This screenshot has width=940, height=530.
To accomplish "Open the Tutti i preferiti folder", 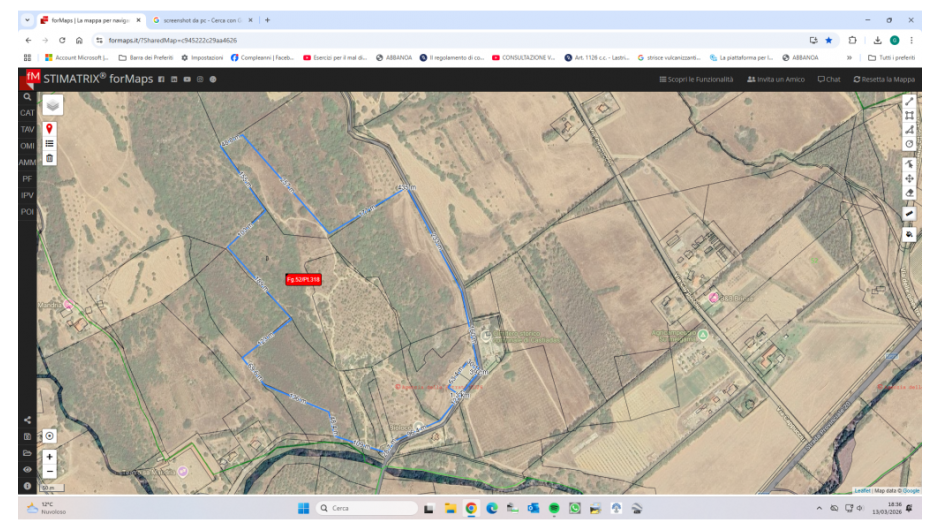I will point(891,58).
